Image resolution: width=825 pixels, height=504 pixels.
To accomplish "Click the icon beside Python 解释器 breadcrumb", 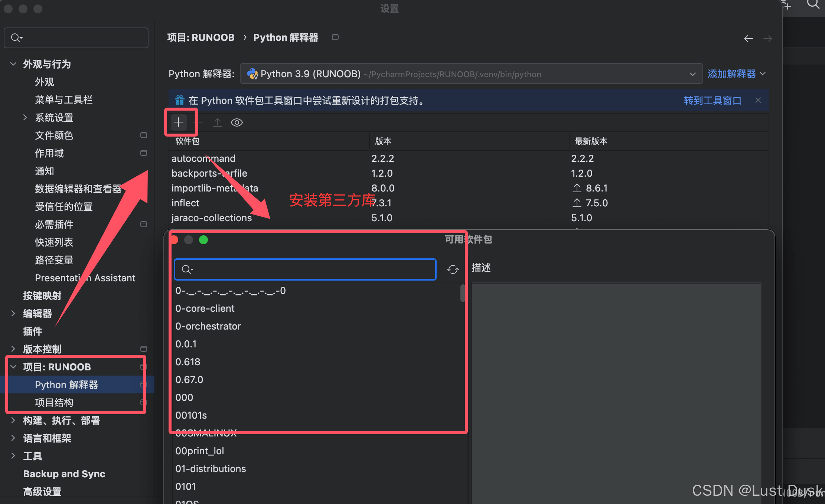I will 335,37.
